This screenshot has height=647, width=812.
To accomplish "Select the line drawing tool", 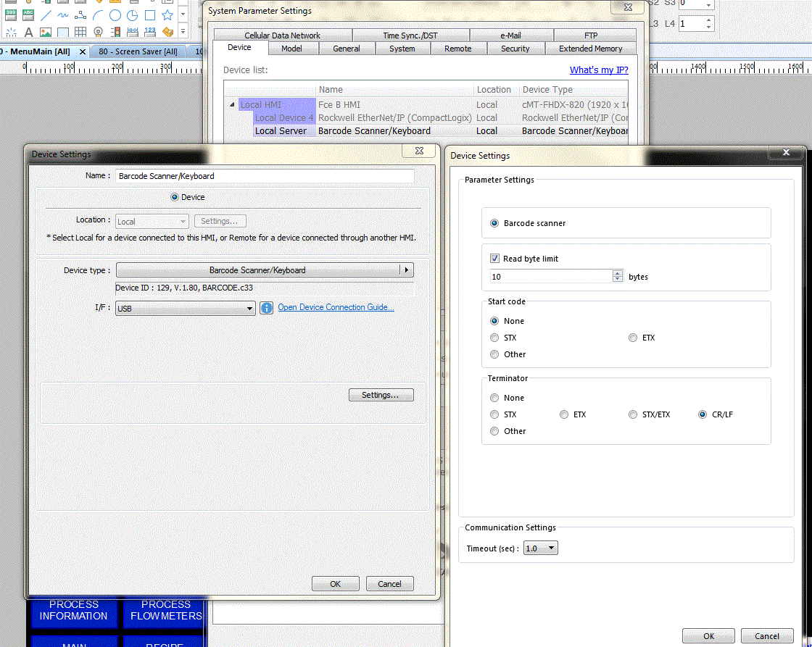I will [46, 15].
